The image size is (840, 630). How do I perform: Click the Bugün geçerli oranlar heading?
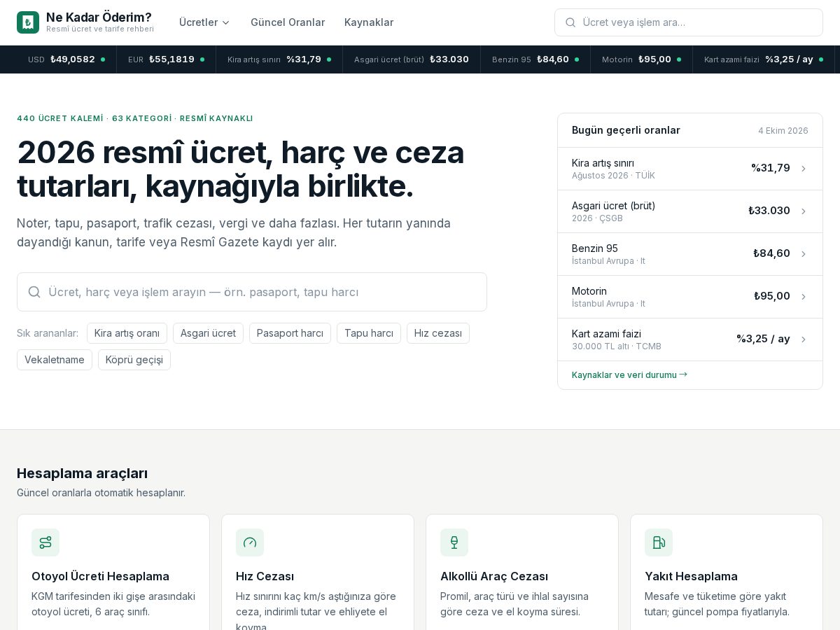(x=626, y=130)
